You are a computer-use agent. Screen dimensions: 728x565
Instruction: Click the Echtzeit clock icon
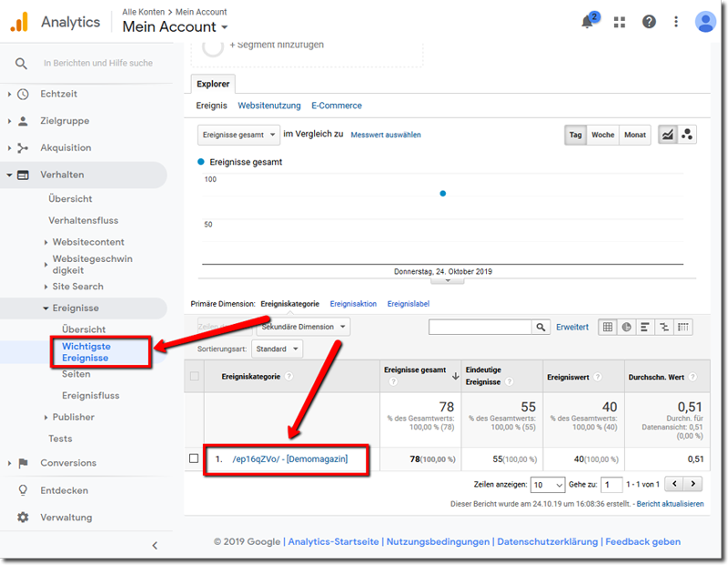click(23, 95)
